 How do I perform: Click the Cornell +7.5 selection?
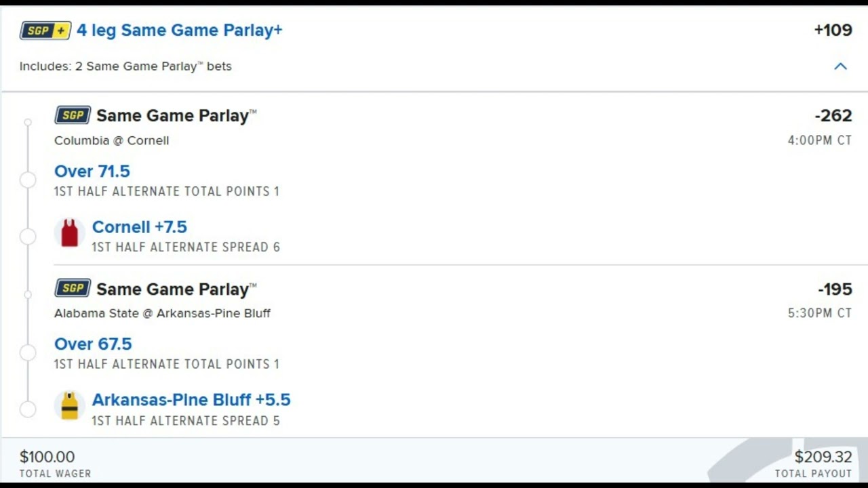click(139, 227)
